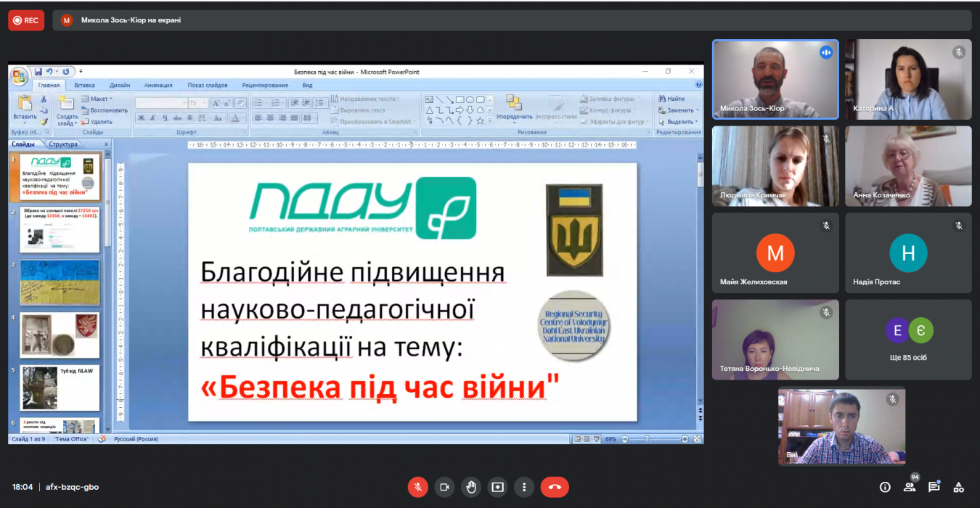Align text to the left

258,118
